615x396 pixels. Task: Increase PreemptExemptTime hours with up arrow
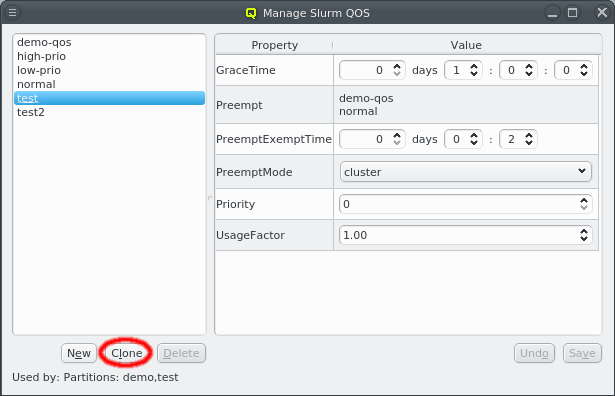(x=474, y=135)
